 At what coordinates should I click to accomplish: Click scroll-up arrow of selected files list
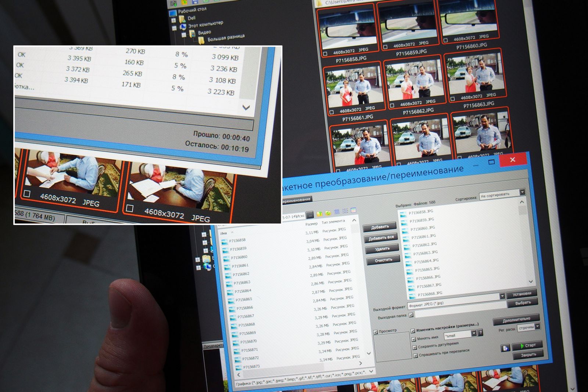click(522, 202)
